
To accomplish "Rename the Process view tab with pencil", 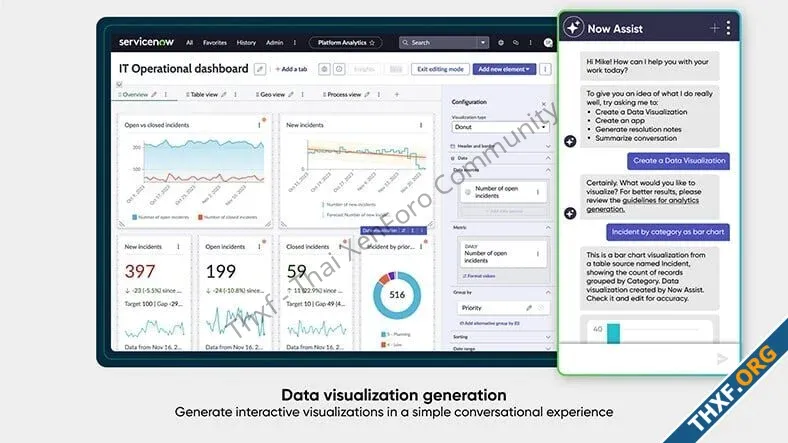I will click(x=367, y=94).
